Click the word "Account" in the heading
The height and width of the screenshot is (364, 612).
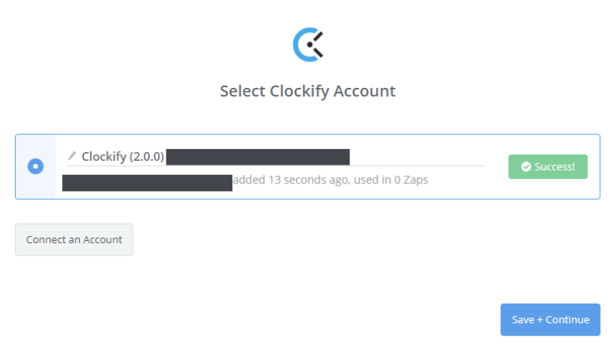click(365, 91)
